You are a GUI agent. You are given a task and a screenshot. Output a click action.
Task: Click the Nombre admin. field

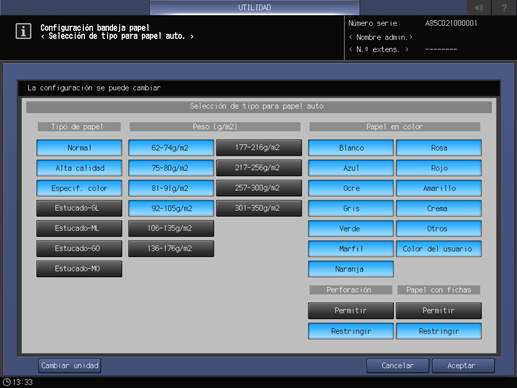(x=381, y=37)
